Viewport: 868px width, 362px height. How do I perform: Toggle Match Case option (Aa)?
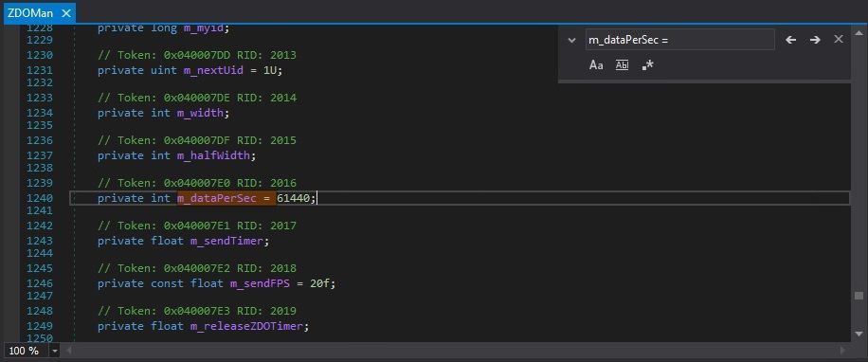596,65
